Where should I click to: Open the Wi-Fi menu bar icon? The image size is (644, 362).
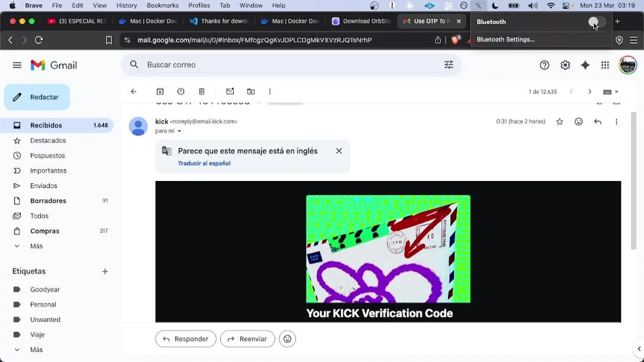pyautogui.click(x=551, y=6)
